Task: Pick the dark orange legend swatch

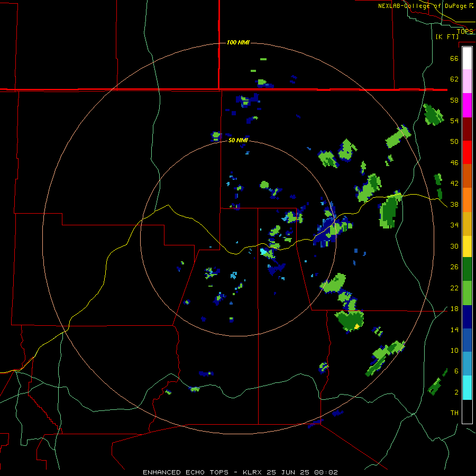Action: click(467, 176)
